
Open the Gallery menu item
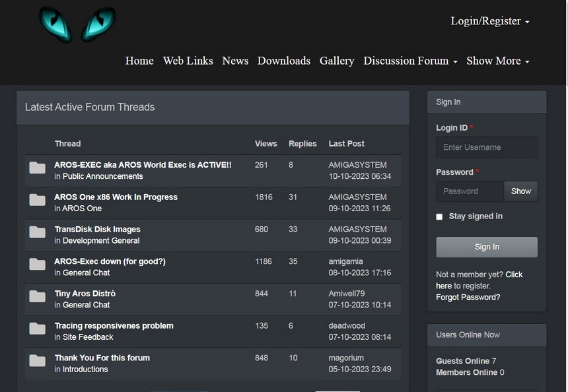(x=337, y=61)
